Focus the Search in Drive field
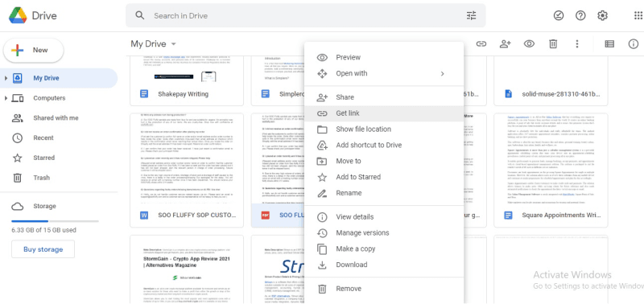Viewport: 644px width, 304px height. coord(306,15)
